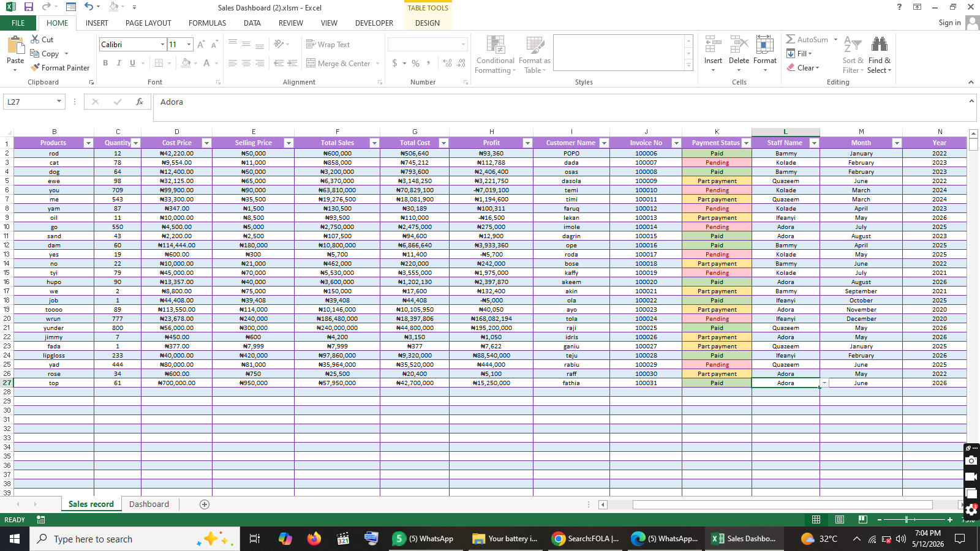Click the Cut scissors command

tap(42, 39)
